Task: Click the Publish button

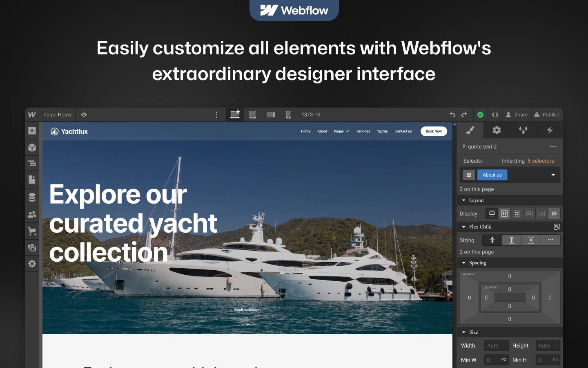Action: tap(547, 115)
